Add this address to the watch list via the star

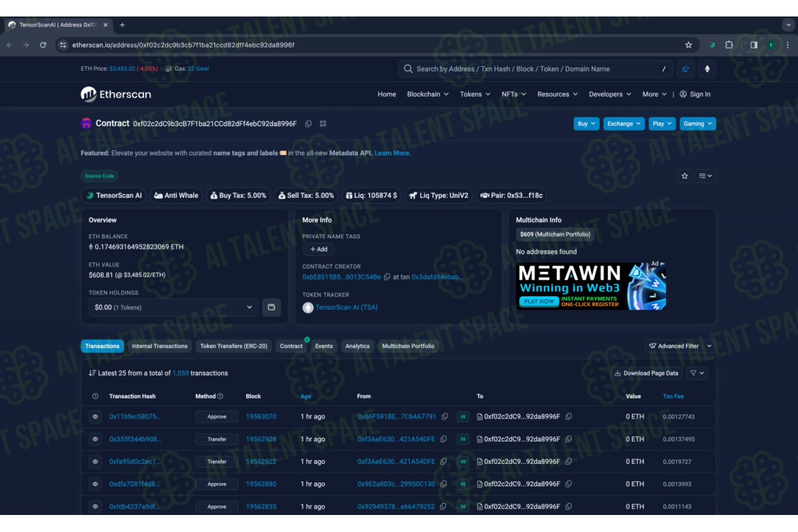(685, 176)
